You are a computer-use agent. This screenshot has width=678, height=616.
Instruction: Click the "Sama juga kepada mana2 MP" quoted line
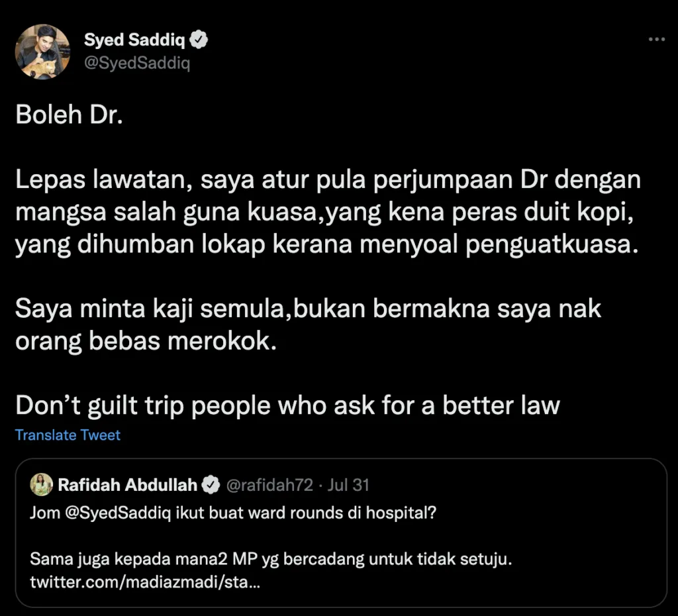(x=271, y=560)
